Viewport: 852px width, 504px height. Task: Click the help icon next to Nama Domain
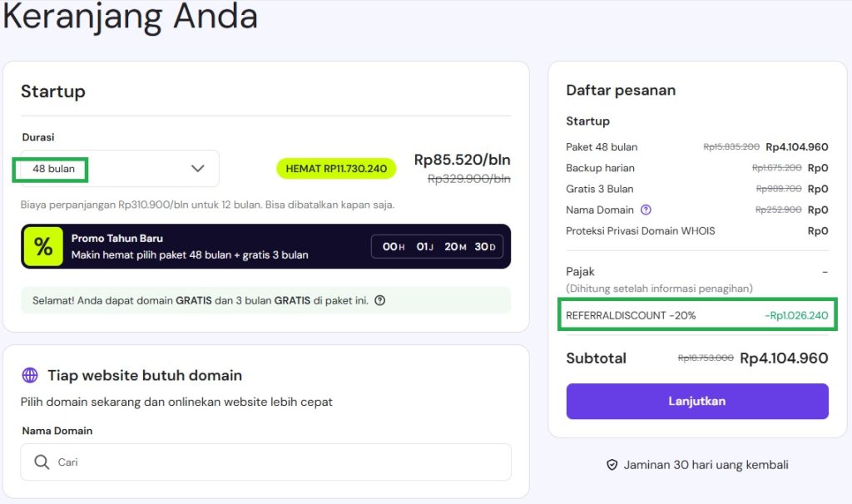pyautogui.click(x=646, y=210)
